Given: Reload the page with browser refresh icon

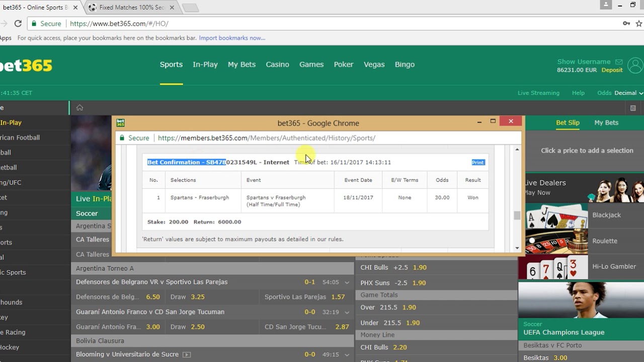Looking at the screenshot, I should click(18, 24).
